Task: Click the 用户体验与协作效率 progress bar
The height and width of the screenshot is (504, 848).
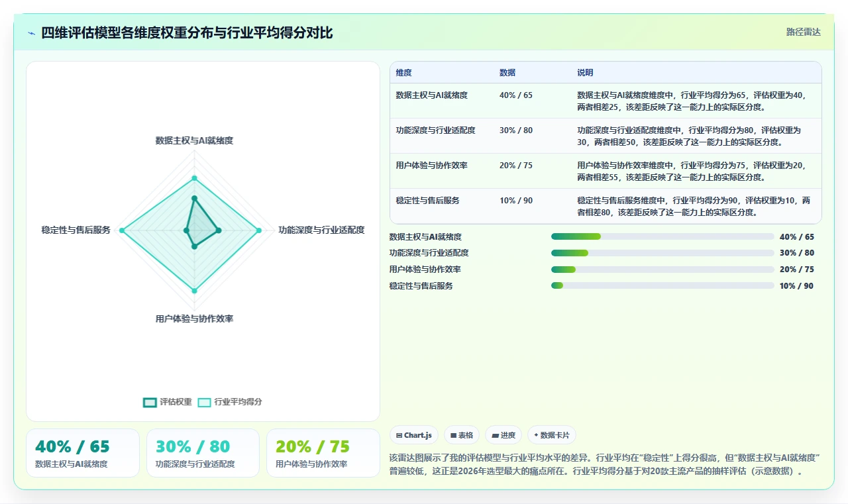Action: 662,270
